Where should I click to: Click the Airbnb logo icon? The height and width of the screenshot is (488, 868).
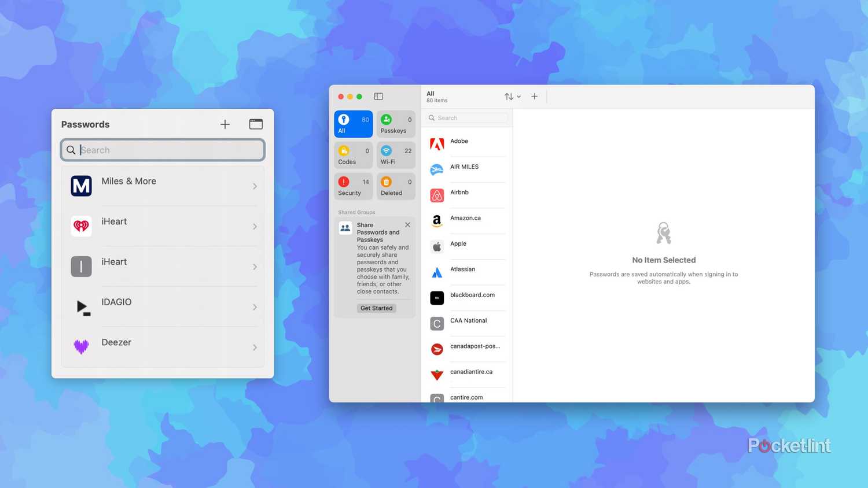coord(437,195)
